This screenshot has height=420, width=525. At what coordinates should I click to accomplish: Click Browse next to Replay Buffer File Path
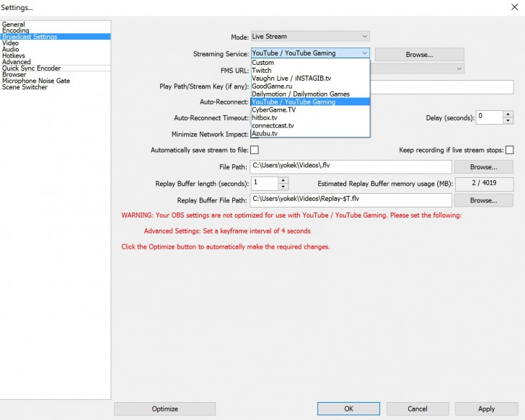(483, 200)
